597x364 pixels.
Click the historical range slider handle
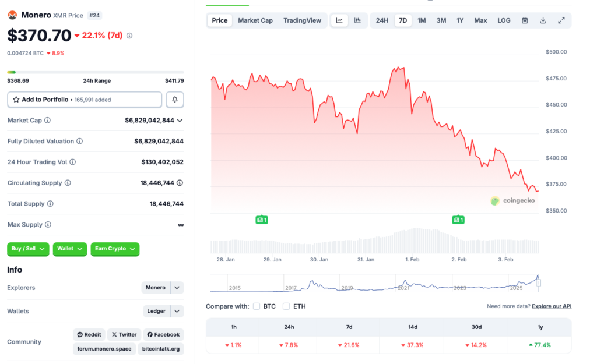point(539,283)
